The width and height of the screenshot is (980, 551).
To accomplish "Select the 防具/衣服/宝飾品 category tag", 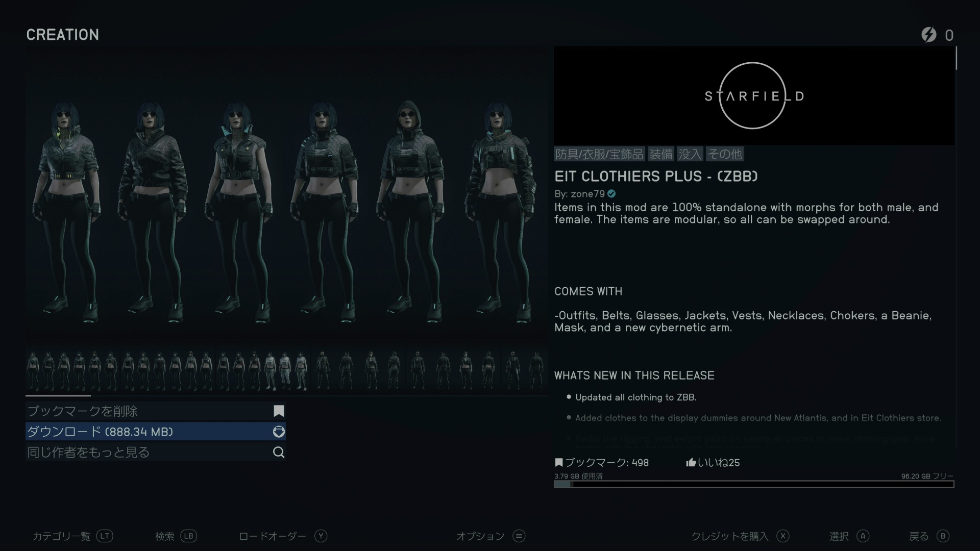I will point(599,154).
